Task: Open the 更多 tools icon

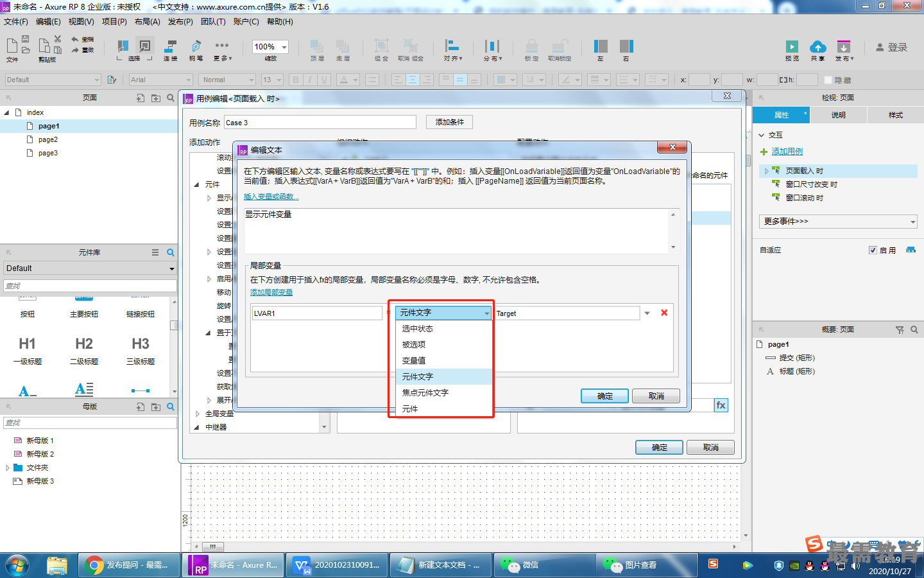Action: [222, 45]
